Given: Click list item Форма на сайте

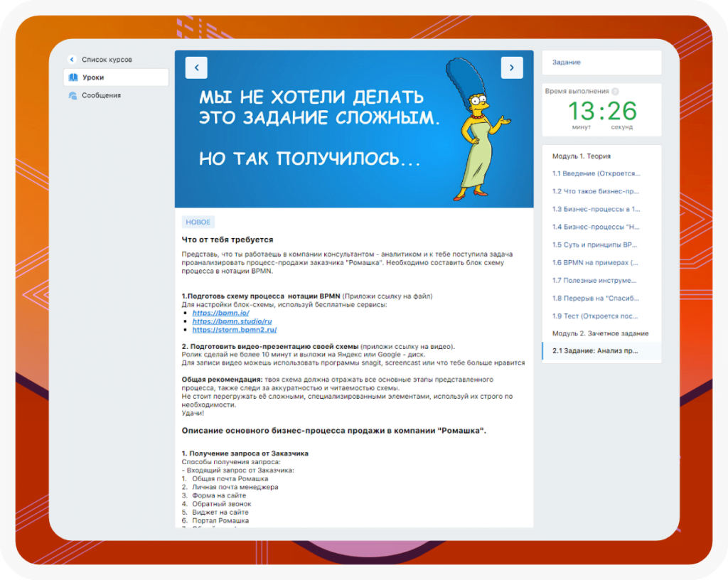Looking at the screenshot, I should coord(219,495).
